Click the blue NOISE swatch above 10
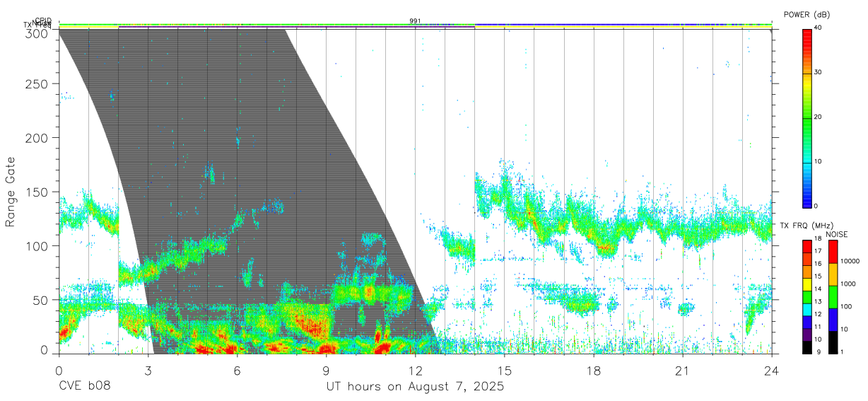 pos(833,319)
